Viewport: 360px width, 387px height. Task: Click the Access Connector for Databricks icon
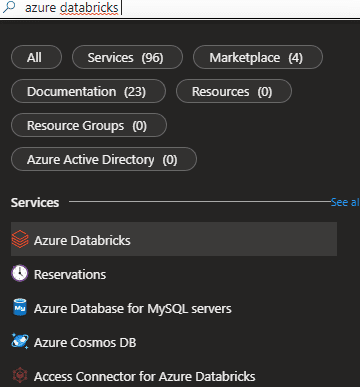point(20,376)
